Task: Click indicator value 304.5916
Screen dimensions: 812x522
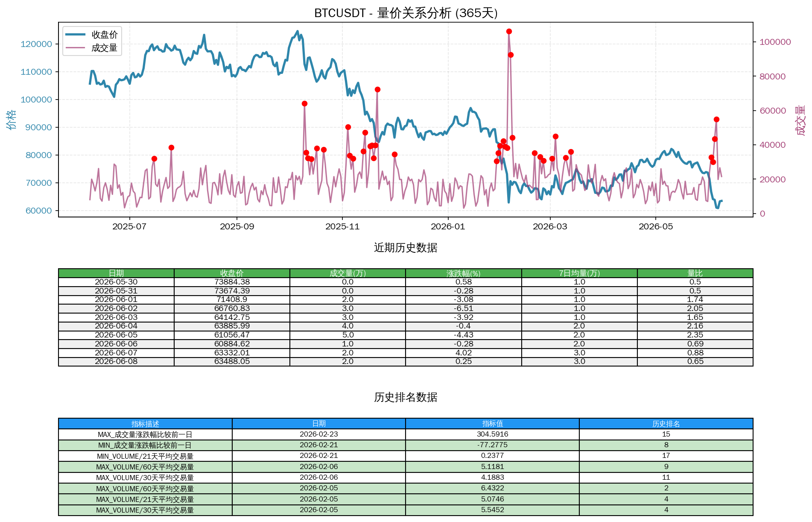Action: pyautogui.click(x=493, y=434)
